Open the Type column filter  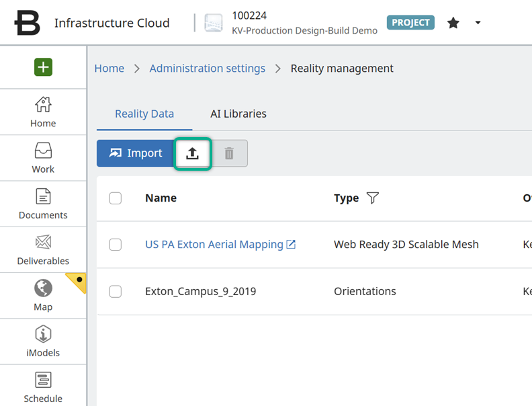pyautogui.click(x=372, y=198)
